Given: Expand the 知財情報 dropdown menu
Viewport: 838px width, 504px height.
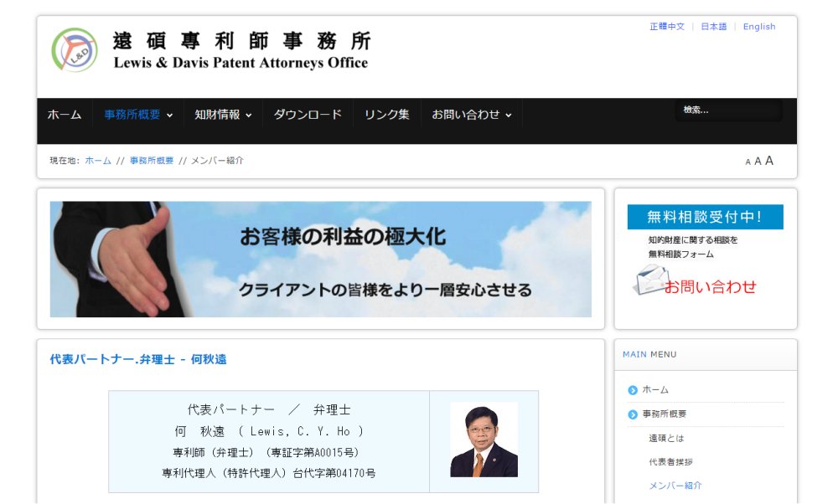Looking at the screenshot, I should 223,115.
